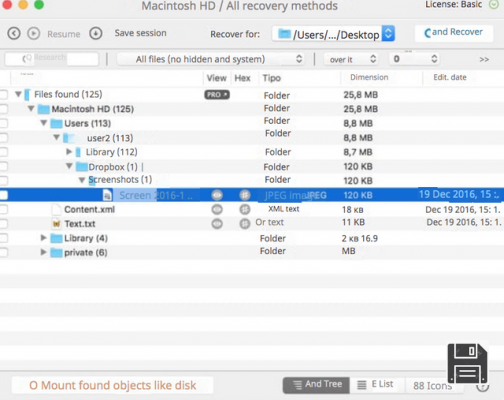
Task: Open hex view of Screen 2016 JPEG
Action: (x=245, y=195)
